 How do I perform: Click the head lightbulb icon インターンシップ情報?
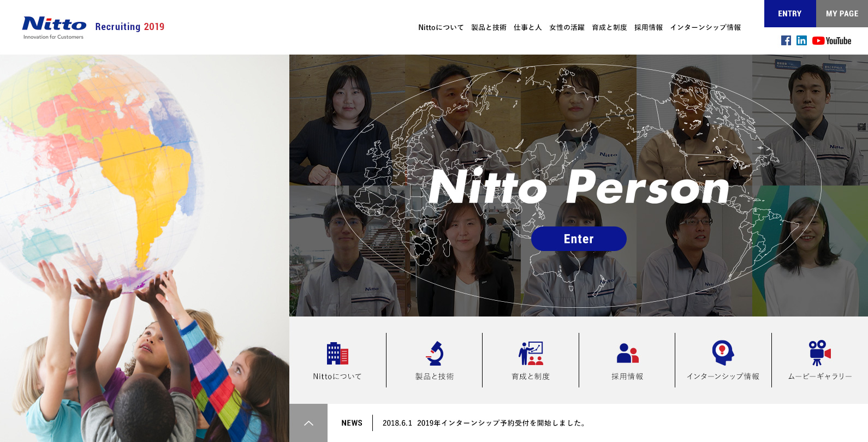click(x=723, y=353)
